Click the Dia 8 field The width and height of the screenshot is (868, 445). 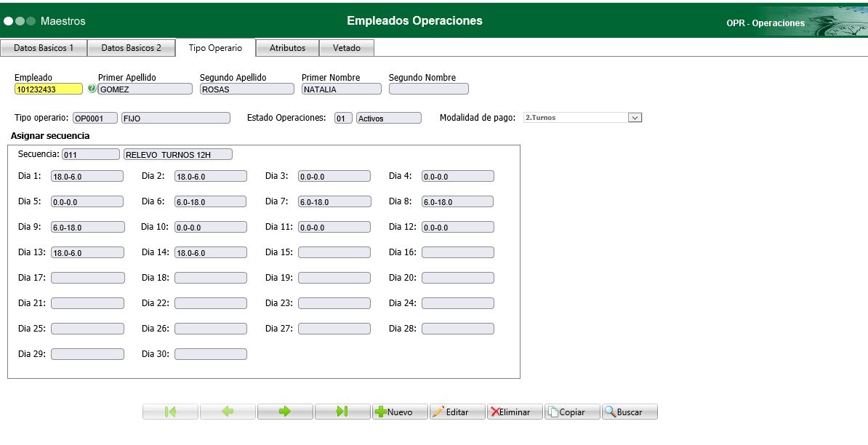tap(458, 201)
